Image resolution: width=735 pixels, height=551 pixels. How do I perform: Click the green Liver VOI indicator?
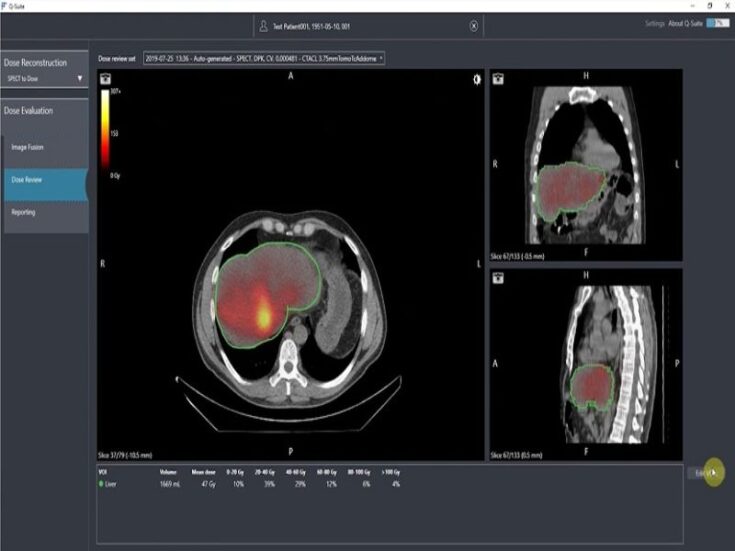point(102,484)
